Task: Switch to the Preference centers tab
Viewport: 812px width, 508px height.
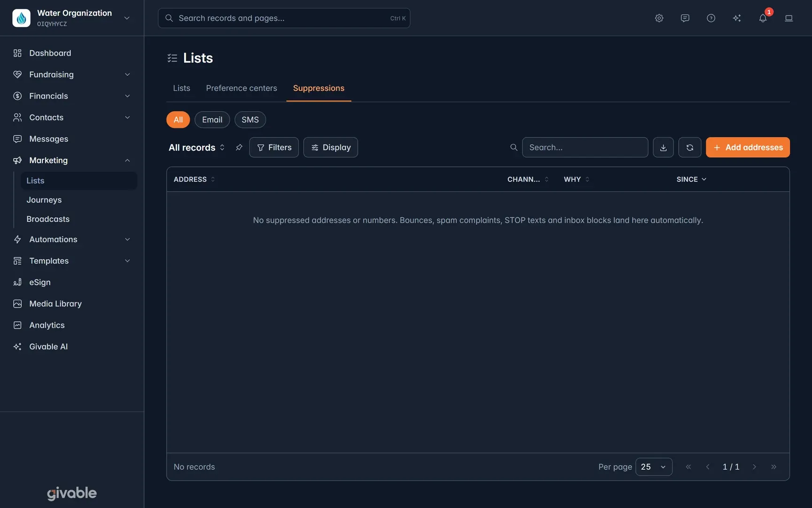Action: [242, 88]
